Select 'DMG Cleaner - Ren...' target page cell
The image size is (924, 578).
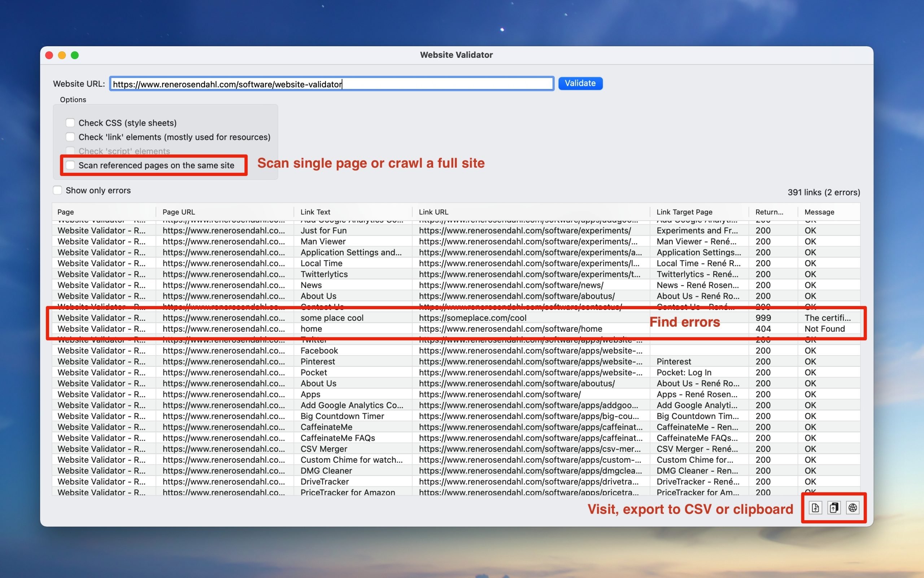(x=697, y=471)
